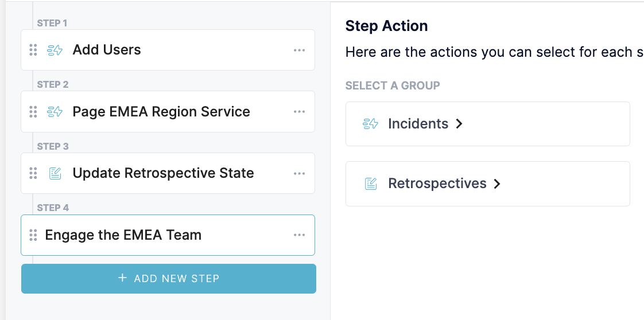
Task: Select the Add Users step card
Action: coord(168,50)
